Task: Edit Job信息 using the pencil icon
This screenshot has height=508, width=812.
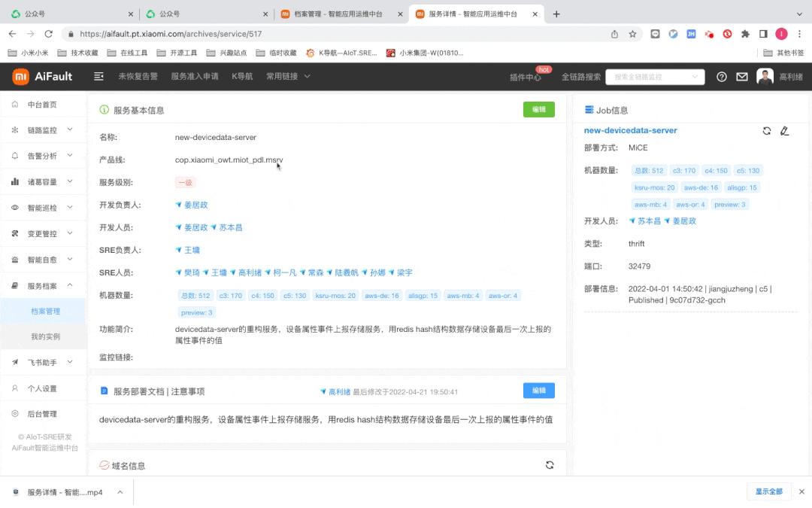Action: pos(785,131)
